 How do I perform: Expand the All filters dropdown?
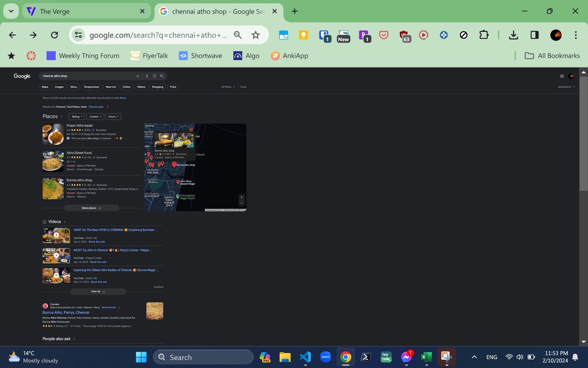228,87
